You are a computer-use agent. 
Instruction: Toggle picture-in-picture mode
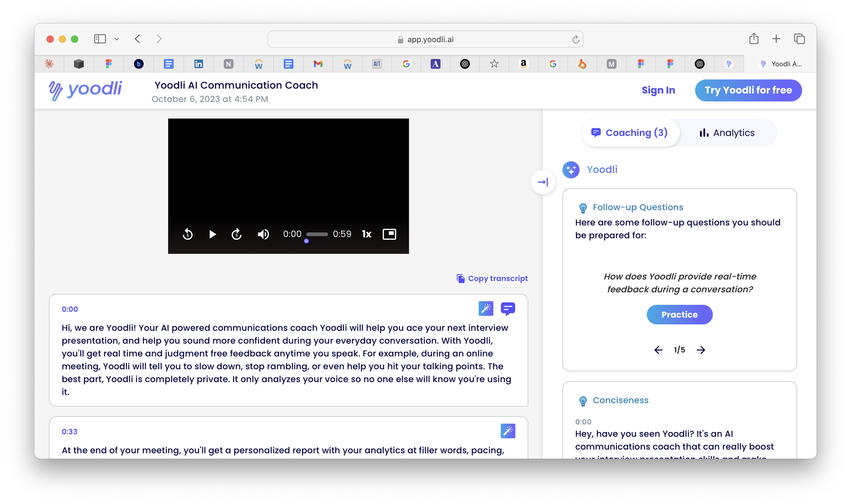pyautogui.click(x=389, y=234)
